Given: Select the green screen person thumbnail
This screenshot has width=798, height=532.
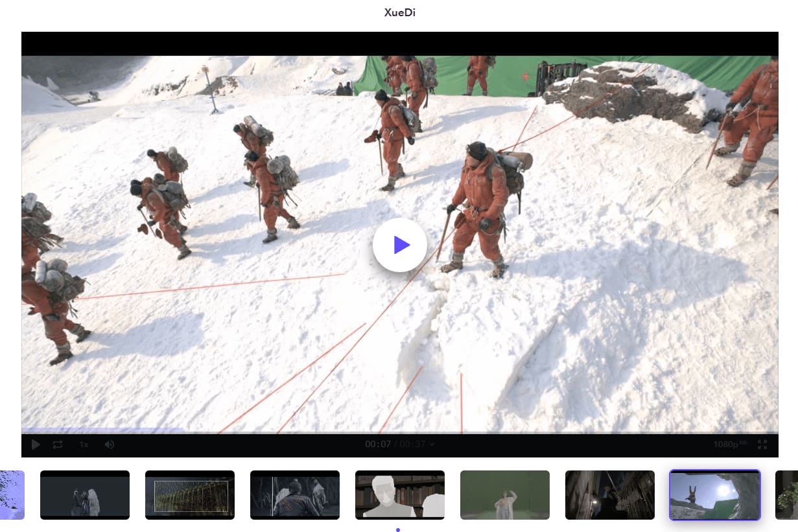Looking at the screenshot, I should 505,495.
